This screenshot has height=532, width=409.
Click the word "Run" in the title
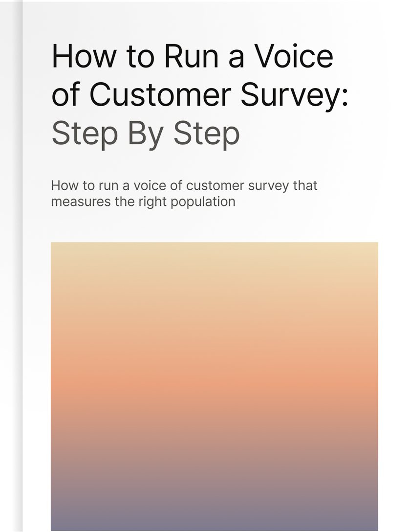pyautogui.click(x=191, y=56)
